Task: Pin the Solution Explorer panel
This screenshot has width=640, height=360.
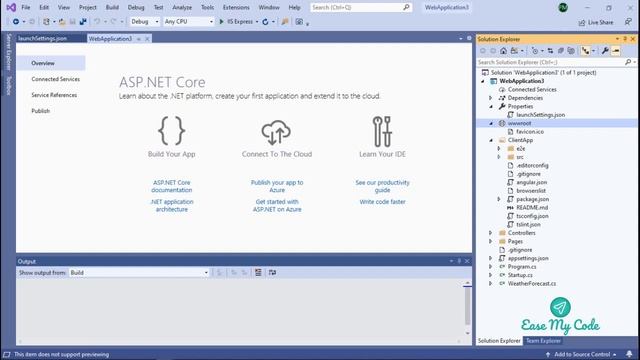Action: pos(625,39)
